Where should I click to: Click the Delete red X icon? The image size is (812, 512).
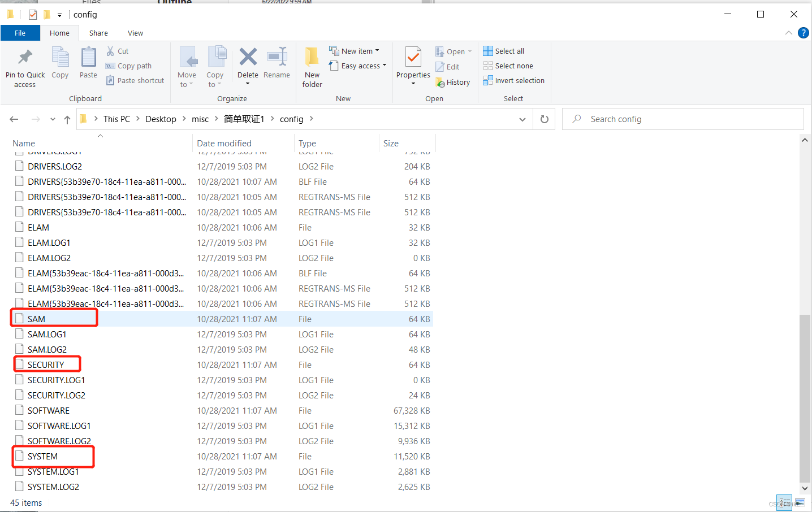[248, 57]
